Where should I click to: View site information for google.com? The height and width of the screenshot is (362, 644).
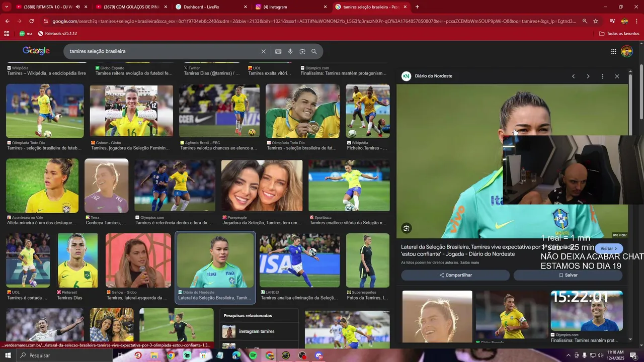46,21
